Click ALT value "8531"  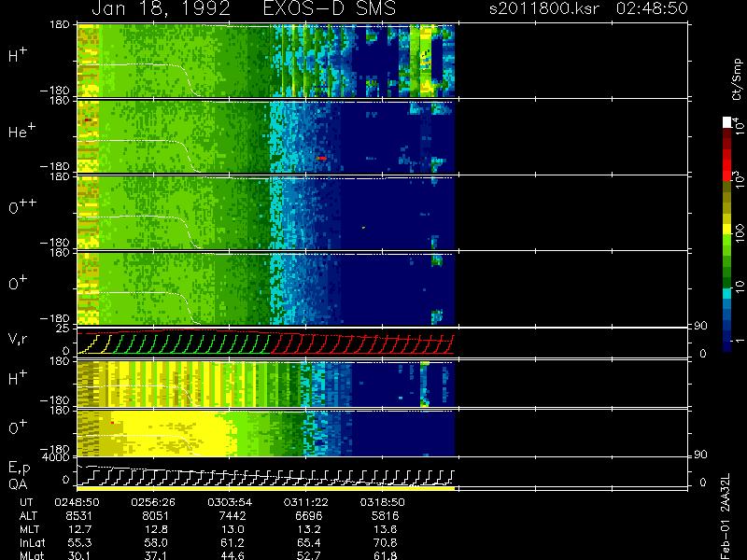tap(79, 516)
